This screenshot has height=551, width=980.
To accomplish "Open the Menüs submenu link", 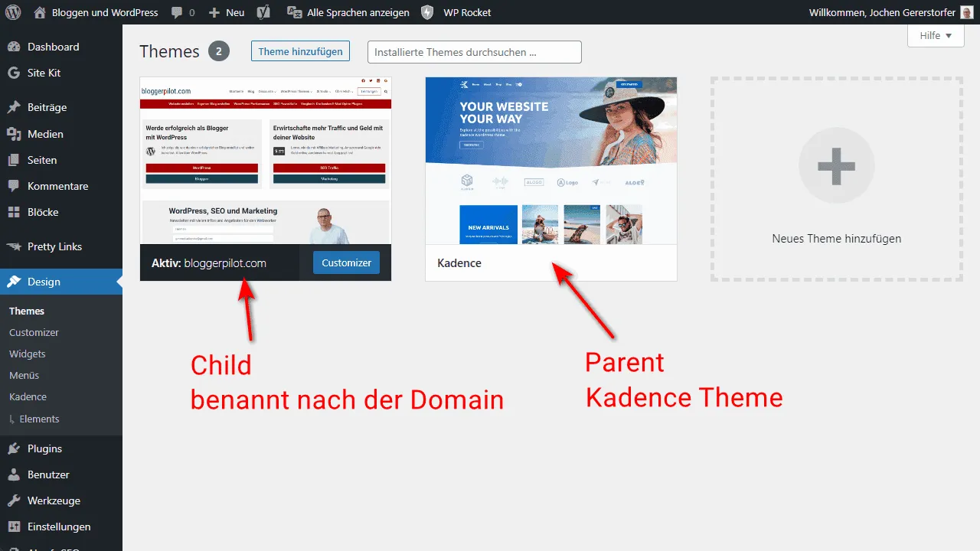I will click(x=24, y=375).
